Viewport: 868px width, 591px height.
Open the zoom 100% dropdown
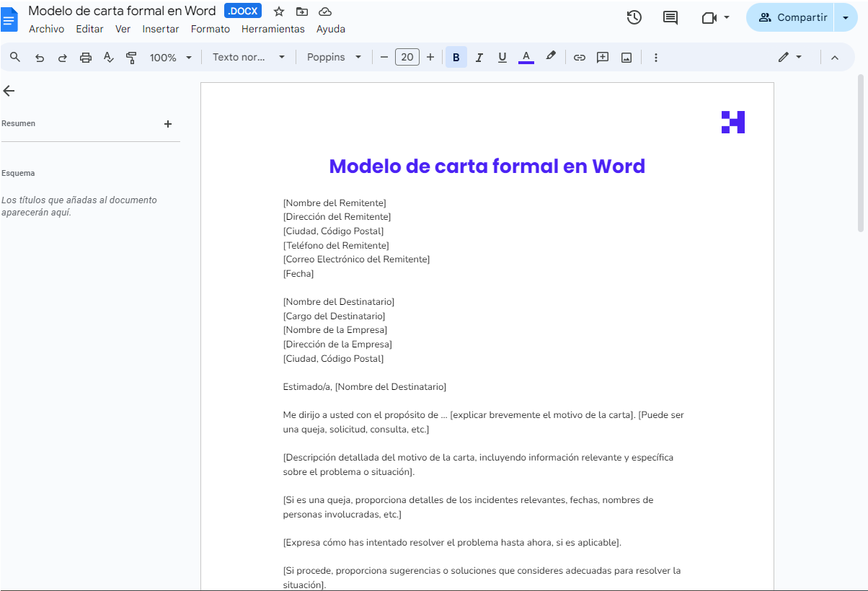pos(171,58)
